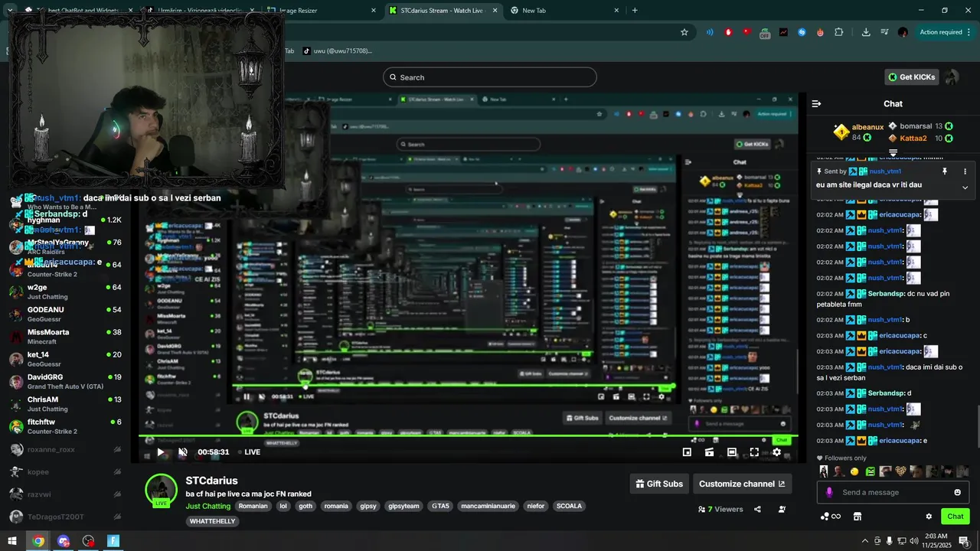Click the Get KICKs button

(912, 77)
